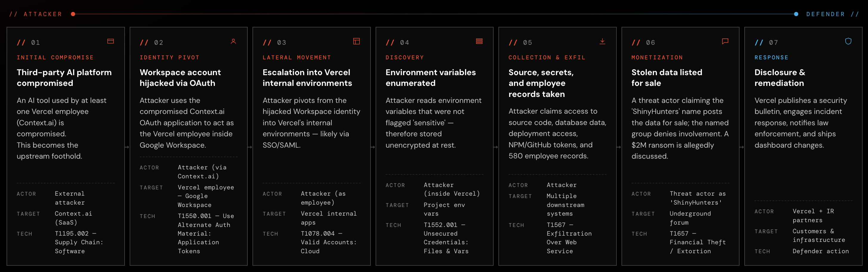The height and width of the screenshot is (272, 868).
Task: Click the stacked rows icon in Discovery card
Action: 479,41
